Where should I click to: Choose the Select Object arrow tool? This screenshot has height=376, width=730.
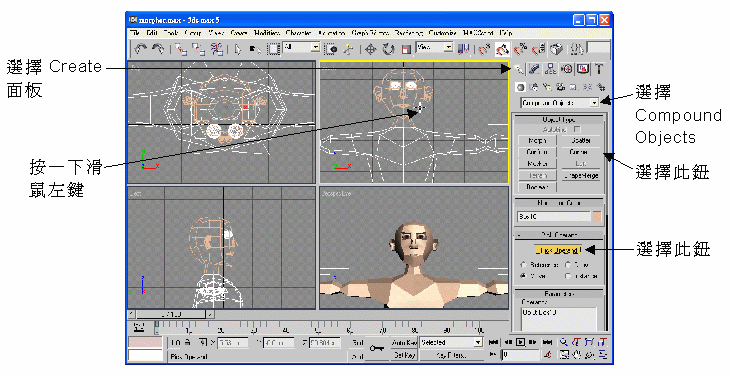click(x=238, y=49)
